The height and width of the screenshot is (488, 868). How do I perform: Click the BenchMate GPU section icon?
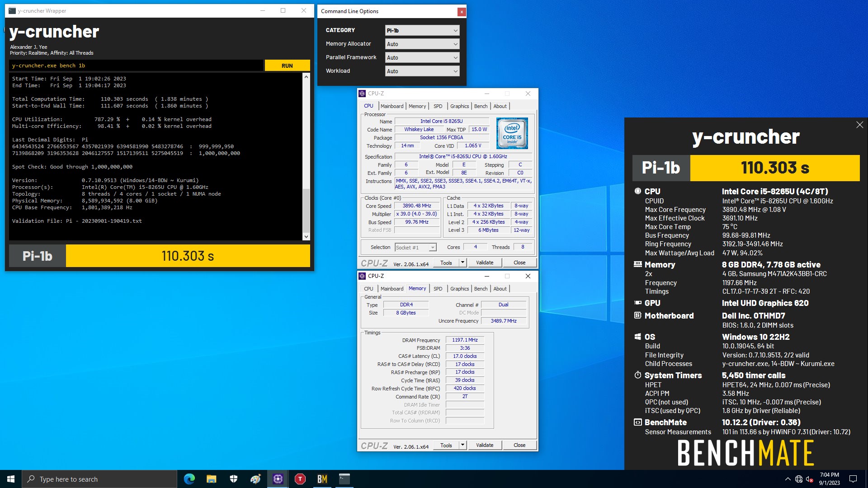tap(637, 303)
